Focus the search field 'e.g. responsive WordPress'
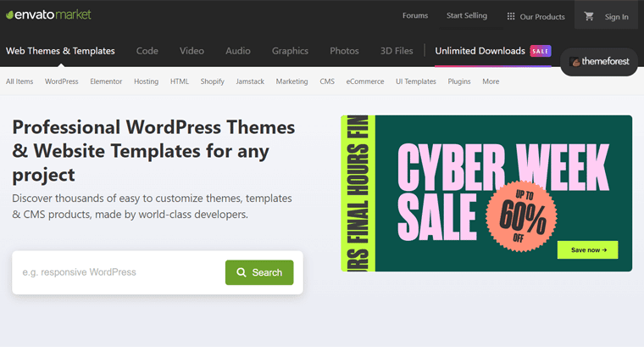Viewport: 644px width, 347px height. (x=120, y=272)
